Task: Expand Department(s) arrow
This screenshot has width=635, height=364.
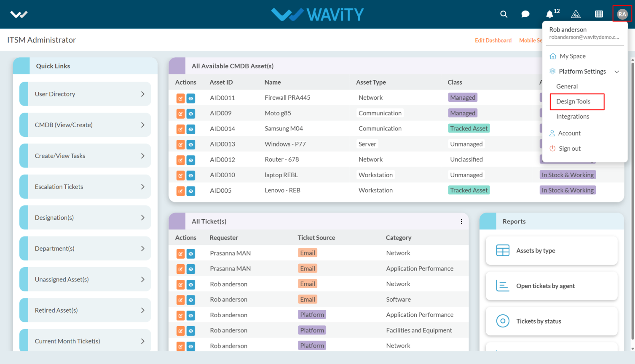Action: tap(142, 249)
